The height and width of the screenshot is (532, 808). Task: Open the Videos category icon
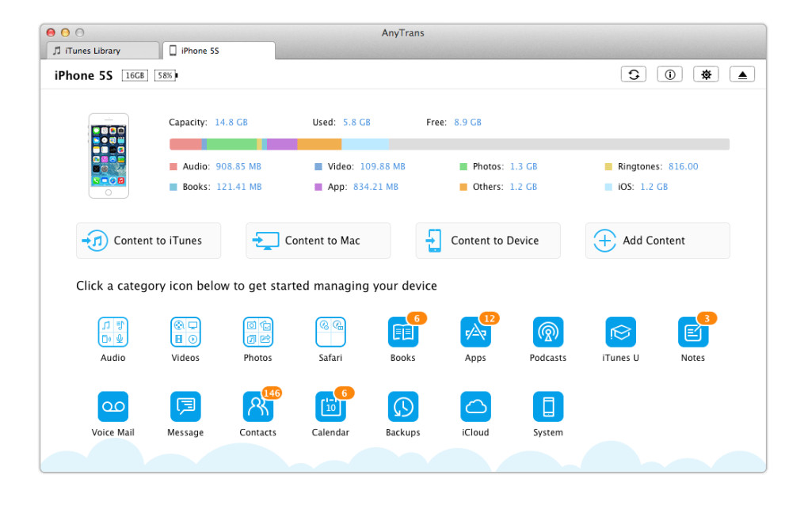coord(185,332)
